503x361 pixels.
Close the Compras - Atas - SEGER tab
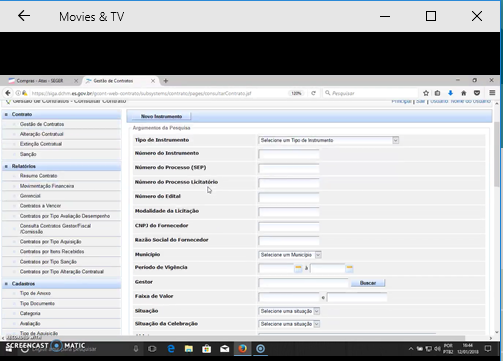coord(76,81)
